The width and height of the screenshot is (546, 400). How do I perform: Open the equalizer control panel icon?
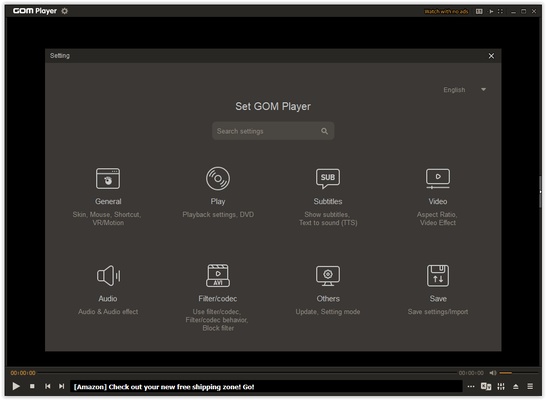tap(501, 386)
